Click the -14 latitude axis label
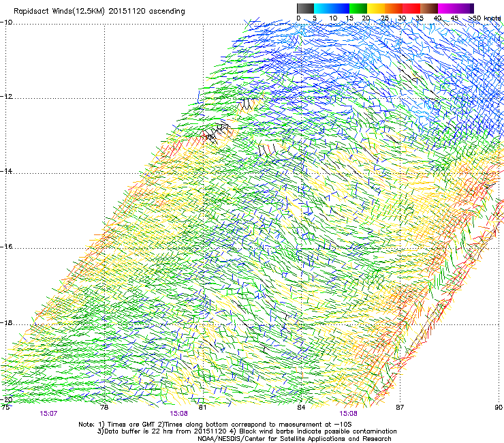 point(6,171)
